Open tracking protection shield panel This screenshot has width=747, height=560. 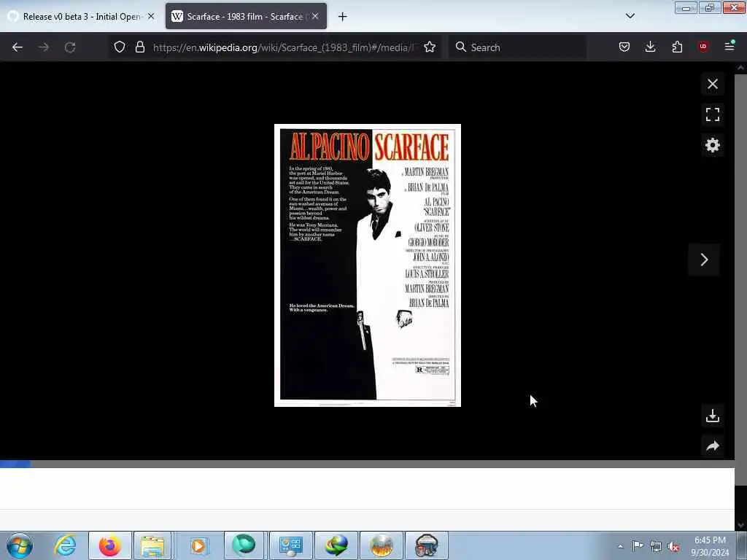coord(120,47)
